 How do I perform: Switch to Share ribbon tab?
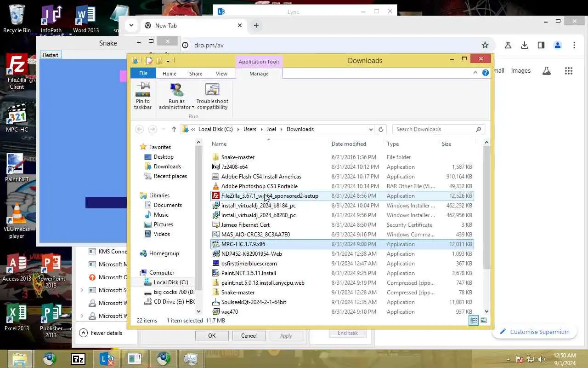(196, 74)
